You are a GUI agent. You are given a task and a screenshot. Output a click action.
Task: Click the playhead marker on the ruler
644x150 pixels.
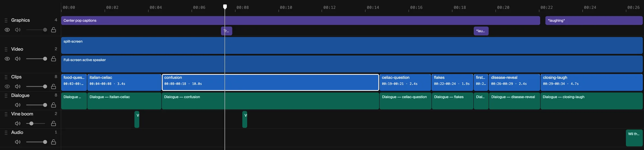coord(225,7)
